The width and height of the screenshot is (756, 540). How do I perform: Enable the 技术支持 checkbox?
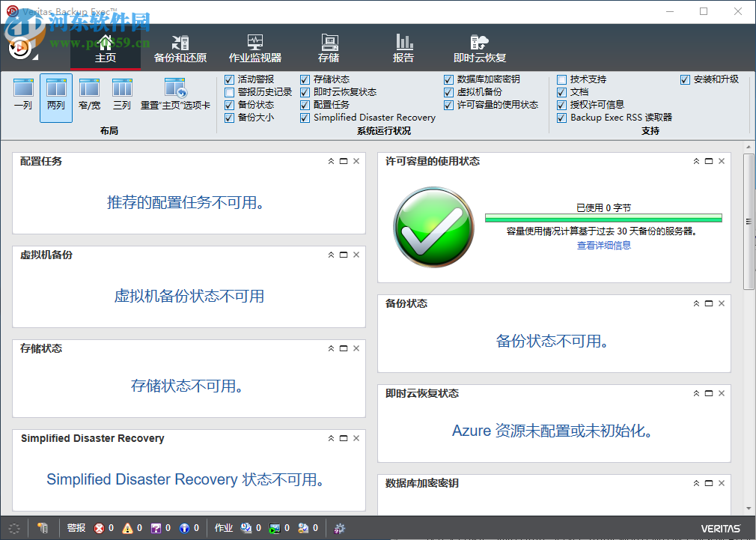(x=561, y=79)
